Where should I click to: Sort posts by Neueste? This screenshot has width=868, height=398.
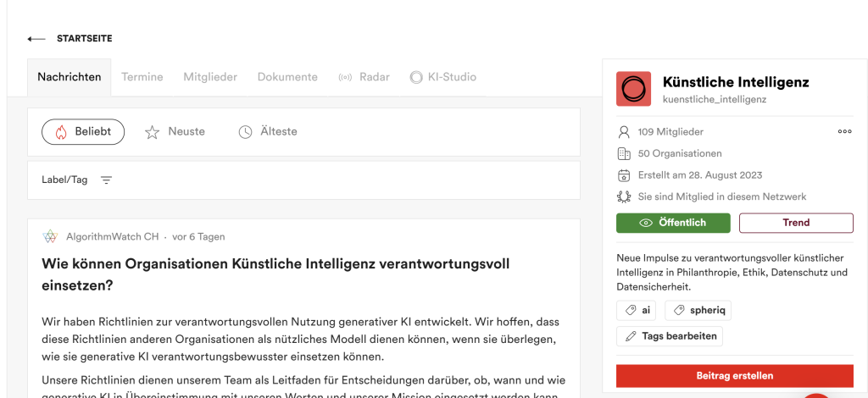pyautogui.click(x=175, y=132)
